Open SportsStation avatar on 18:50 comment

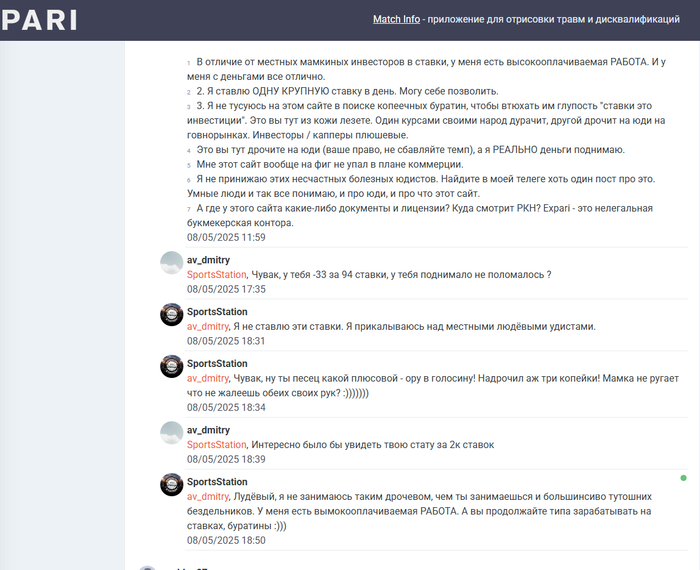[x=172, y=485]
